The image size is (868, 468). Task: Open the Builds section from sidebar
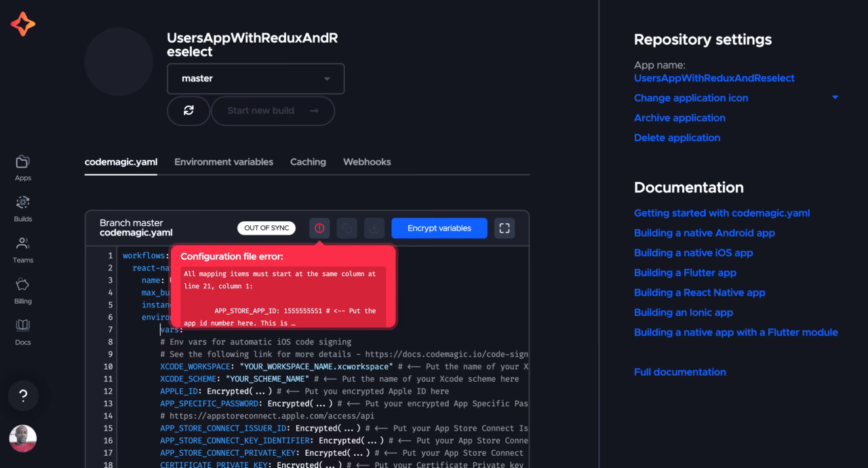pos(22,208)
